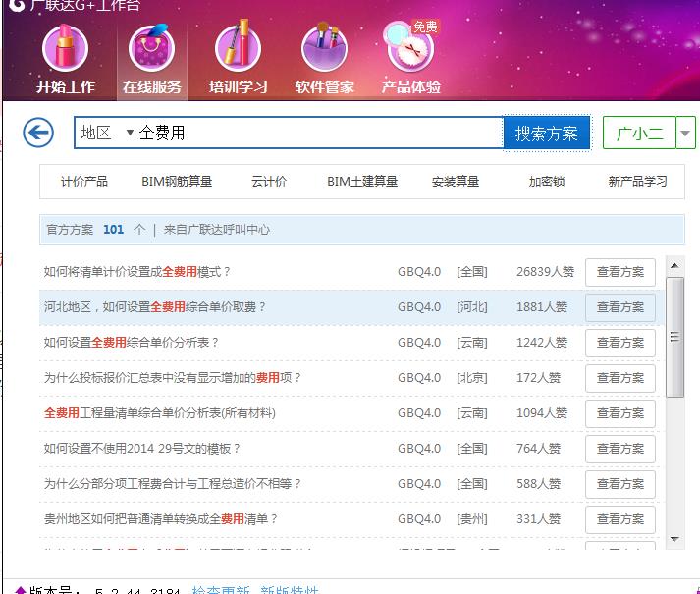Screen dimensions: 700x594
Task: Switch to the 新产品学习 tab
Action: coord(637,182)
